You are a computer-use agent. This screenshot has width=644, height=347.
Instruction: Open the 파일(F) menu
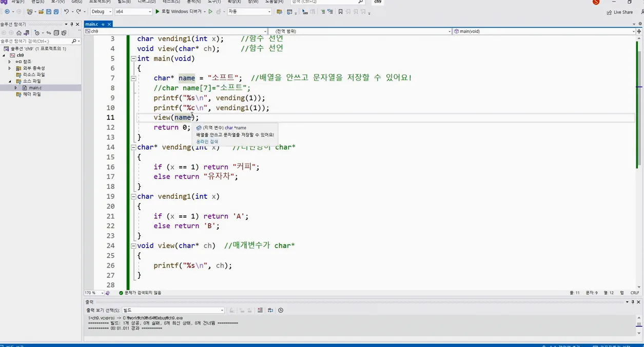(x=17, y=2)
